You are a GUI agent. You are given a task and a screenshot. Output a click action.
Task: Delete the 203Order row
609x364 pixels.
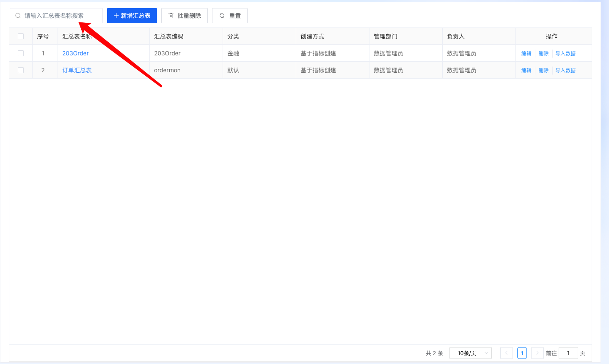point(543,54)
